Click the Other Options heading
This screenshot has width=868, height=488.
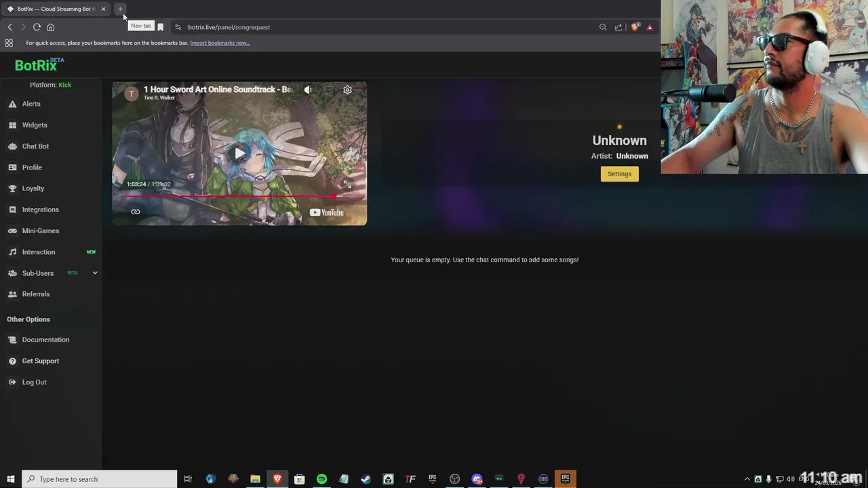point(28,319)
